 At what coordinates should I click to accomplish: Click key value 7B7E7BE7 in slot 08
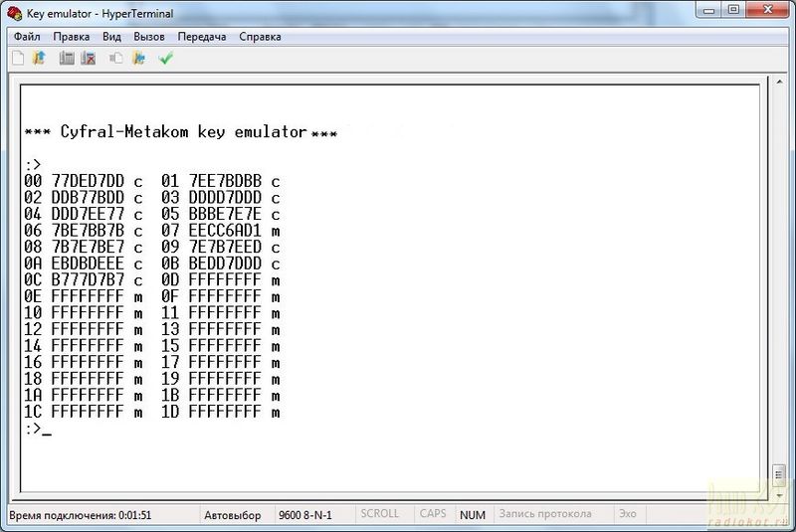coord(88,247)
